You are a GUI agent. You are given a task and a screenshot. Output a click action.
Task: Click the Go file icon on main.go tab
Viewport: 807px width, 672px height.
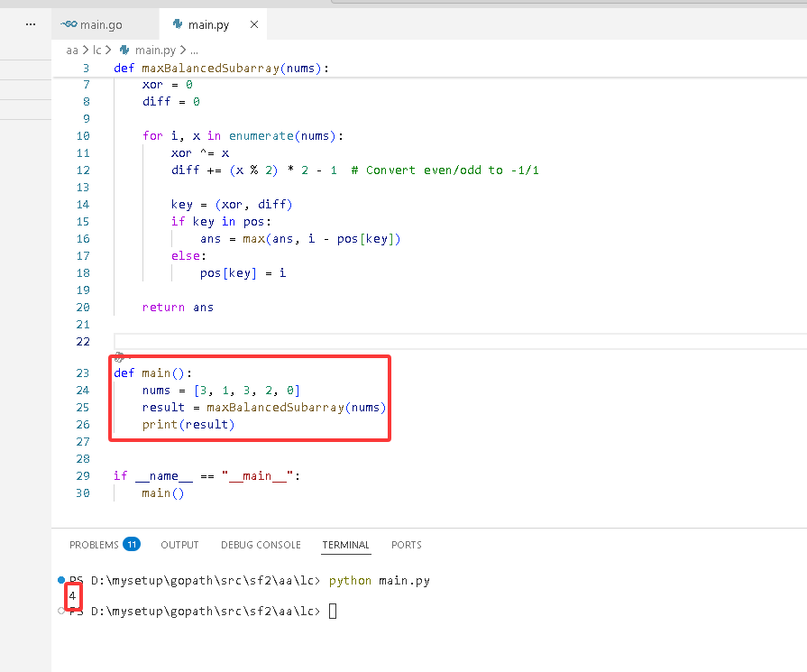pos(69,24)
